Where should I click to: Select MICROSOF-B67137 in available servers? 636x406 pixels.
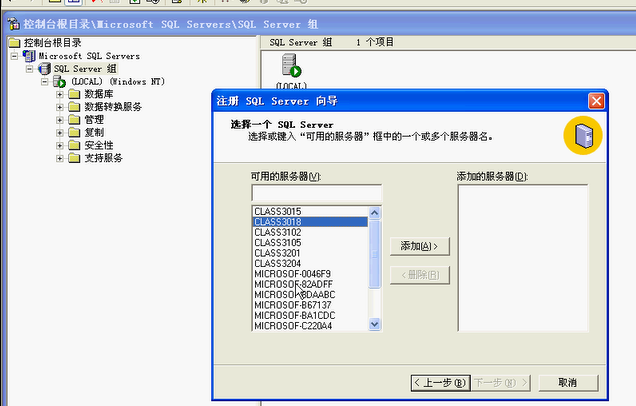310,305
